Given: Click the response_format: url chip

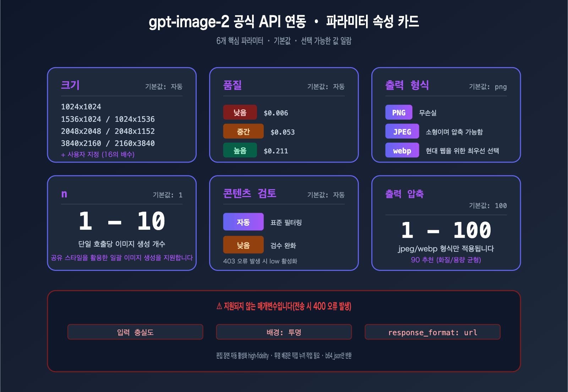Looking at the screenshot, I should tap(433, 332).
